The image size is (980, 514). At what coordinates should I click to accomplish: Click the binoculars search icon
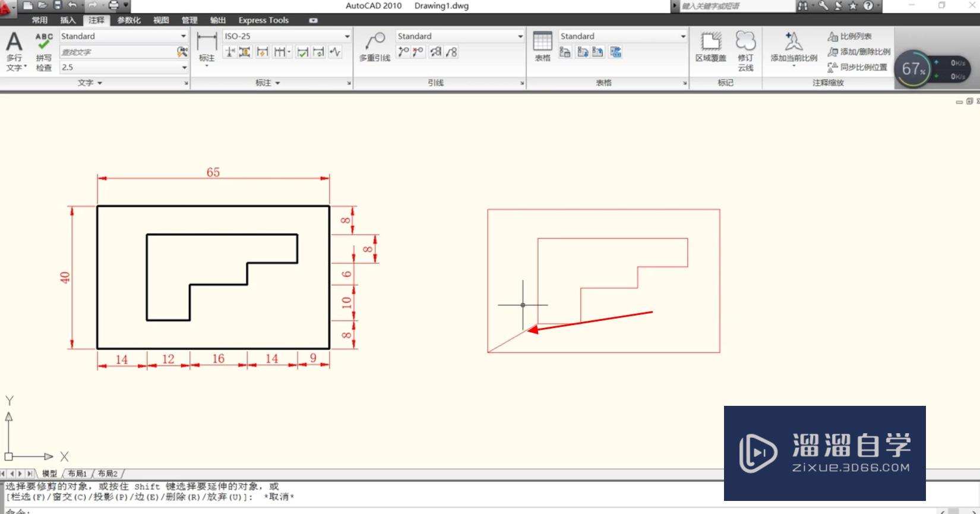[x=803, y=6]
